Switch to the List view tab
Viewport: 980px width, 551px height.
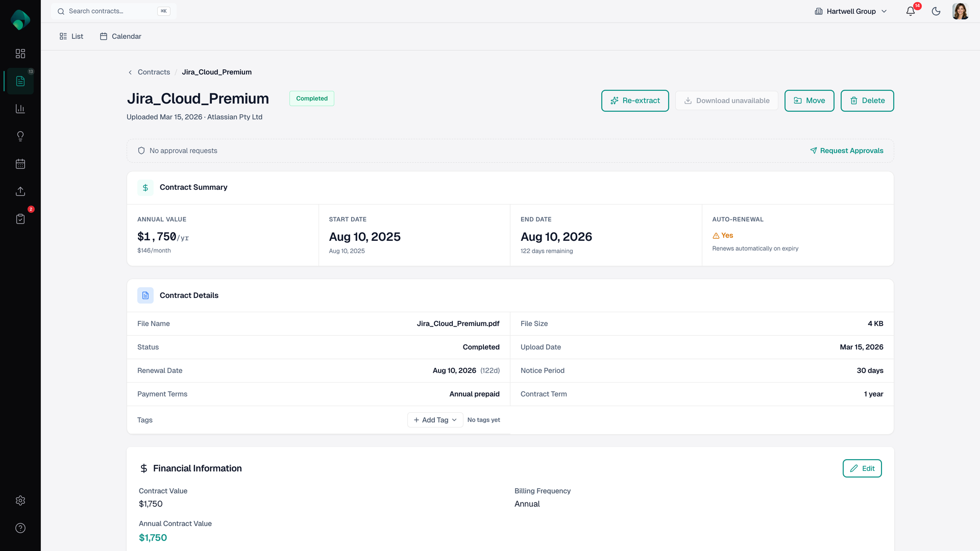(71, 36)
